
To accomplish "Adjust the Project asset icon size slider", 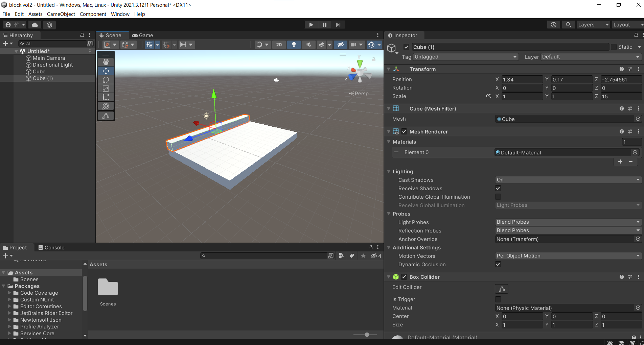I will pos(367,335).
